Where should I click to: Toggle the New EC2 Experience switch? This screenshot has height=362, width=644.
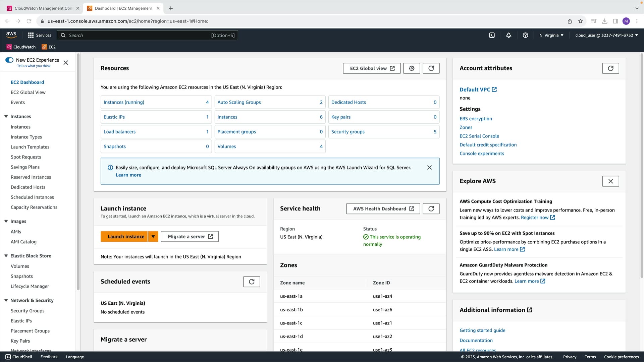coord(9,60)
